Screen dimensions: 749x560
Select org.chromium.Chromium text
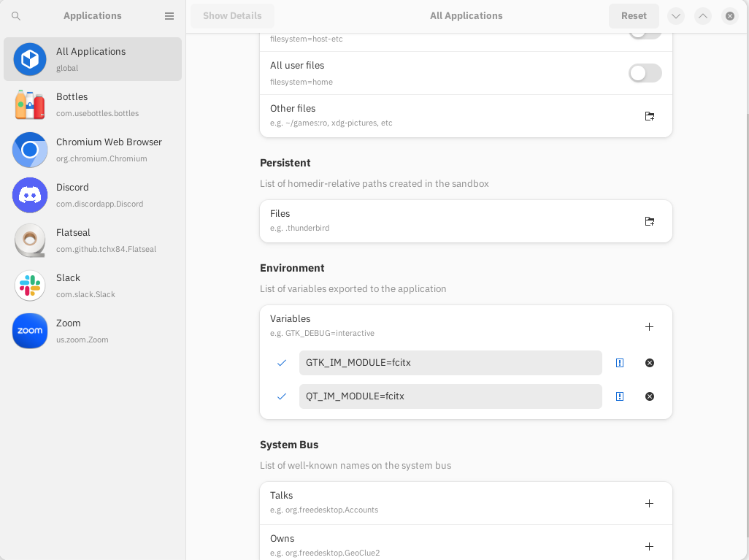101,158
